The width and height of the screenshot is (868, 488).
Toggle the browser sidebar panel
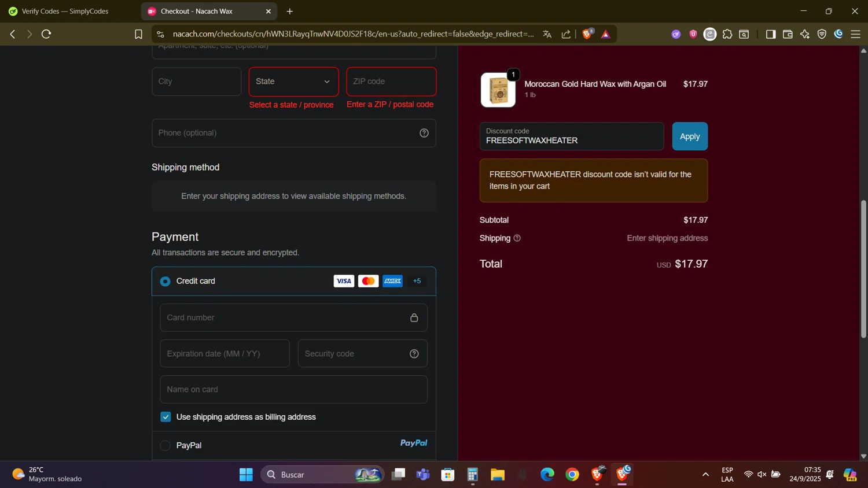tap(770, 34)
